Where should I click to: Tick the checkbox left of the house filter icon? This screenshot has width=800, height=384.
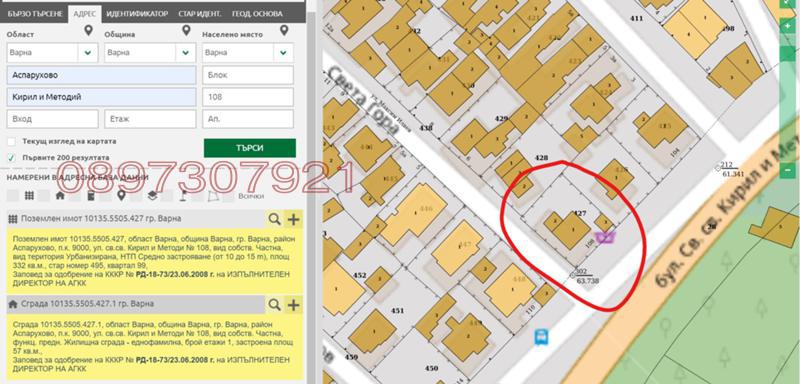[x=44, y=195]
